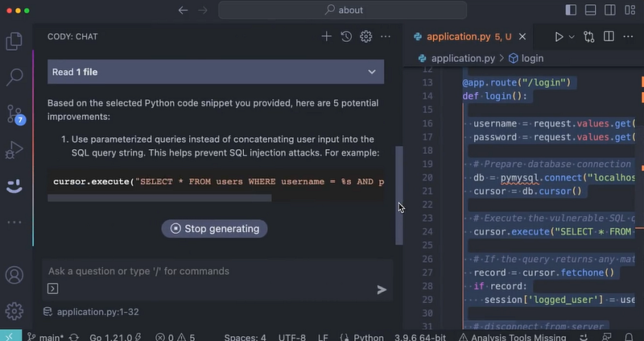Select the application.py editor tab
This screenshot has height=341, width=644.
[469, 36]
